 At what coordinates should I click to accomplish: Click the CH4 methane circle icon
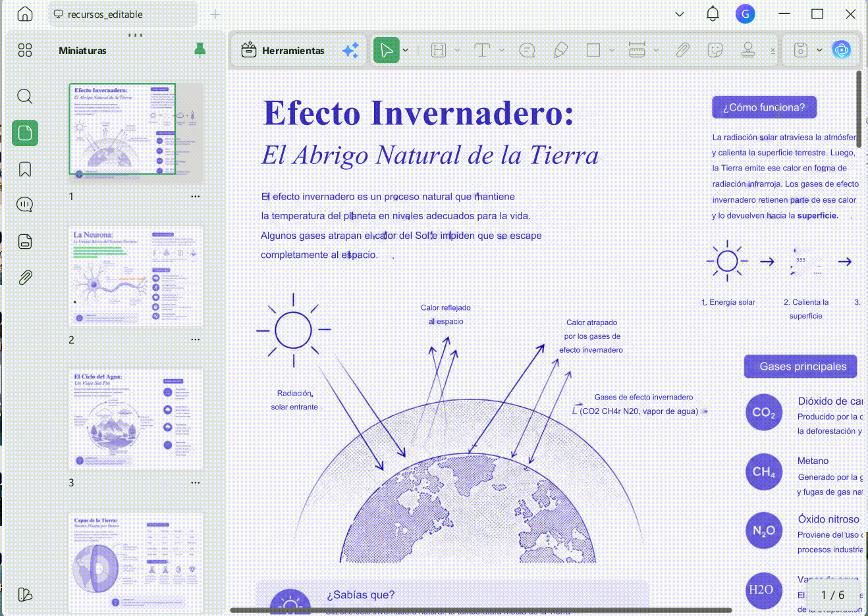[764, 472]
